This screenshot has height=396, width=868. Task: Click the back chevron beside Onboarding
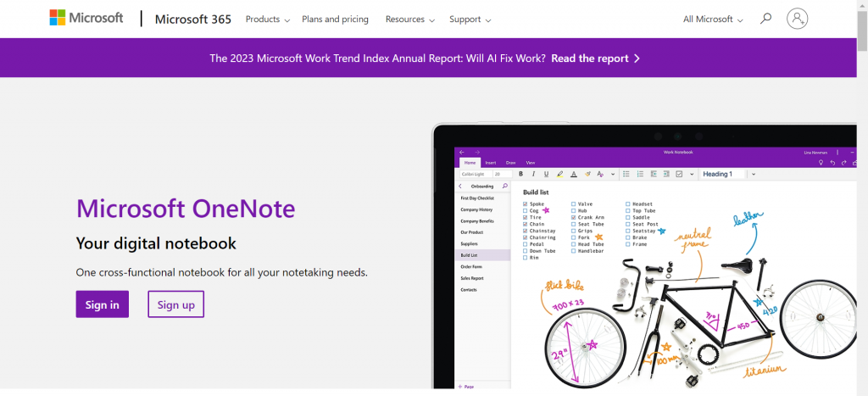[460, 186]
